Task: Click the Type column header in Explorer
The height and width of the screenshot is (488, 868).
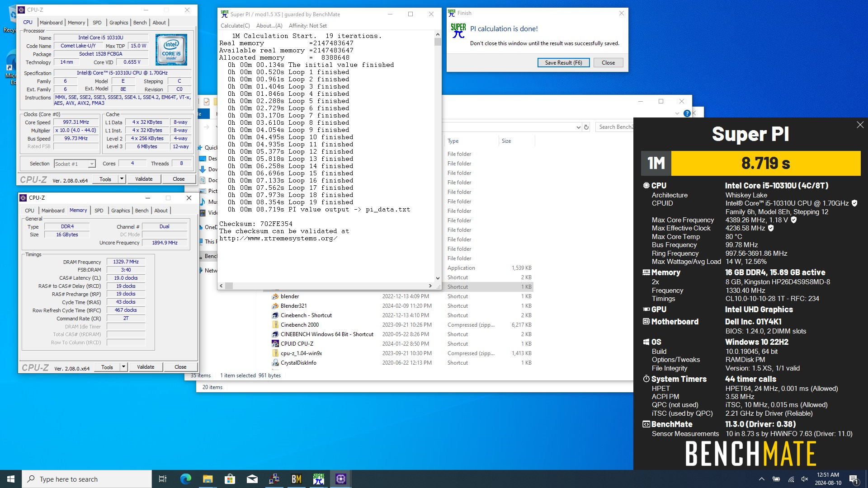Action: [471, 141]
